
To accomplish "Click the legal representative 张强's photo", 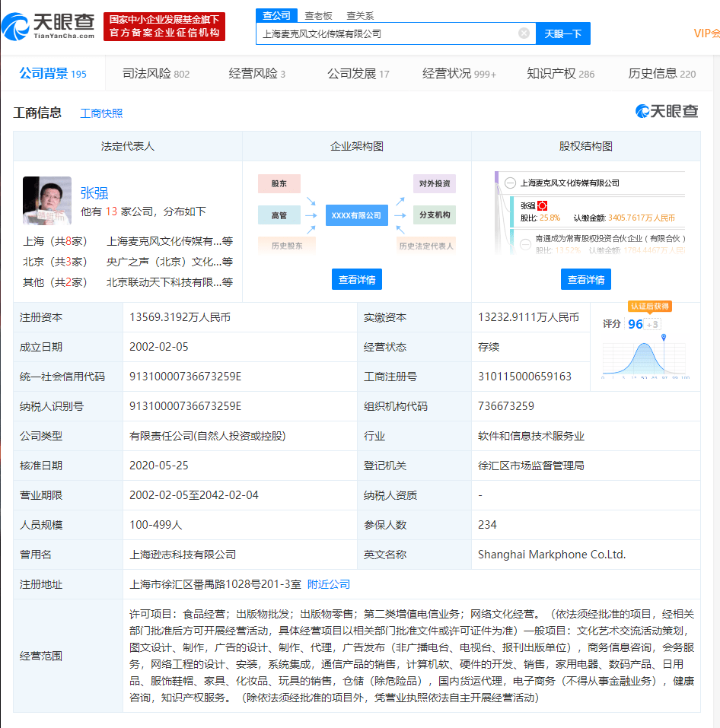I will tap(47, 201).
